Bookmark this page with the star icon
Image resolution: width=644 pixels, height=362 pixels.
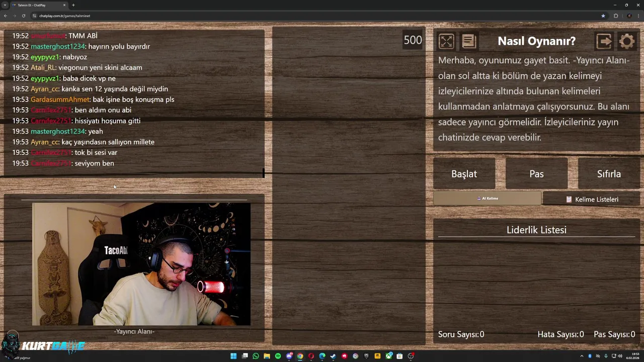603,16
